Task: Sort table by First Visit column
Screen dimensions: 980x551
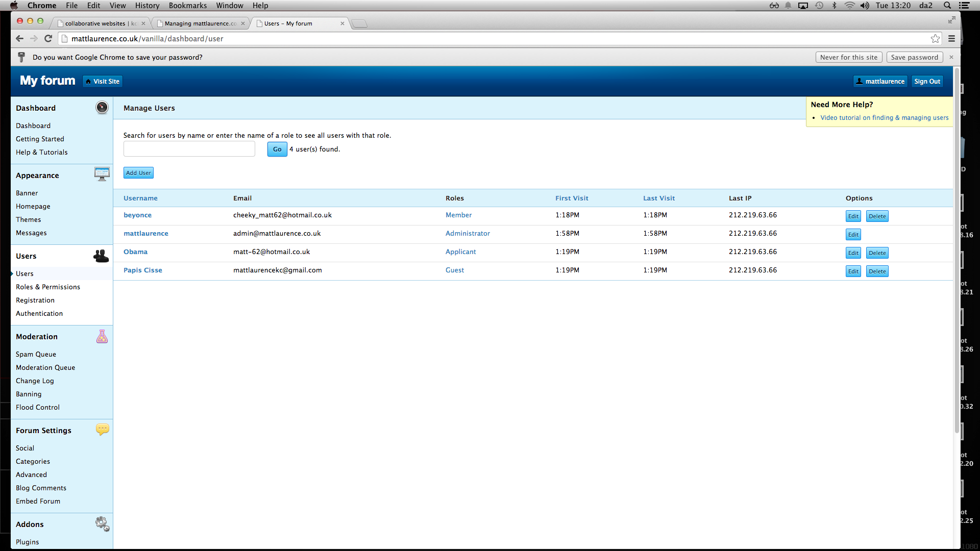Action: [x=572, y=198]
